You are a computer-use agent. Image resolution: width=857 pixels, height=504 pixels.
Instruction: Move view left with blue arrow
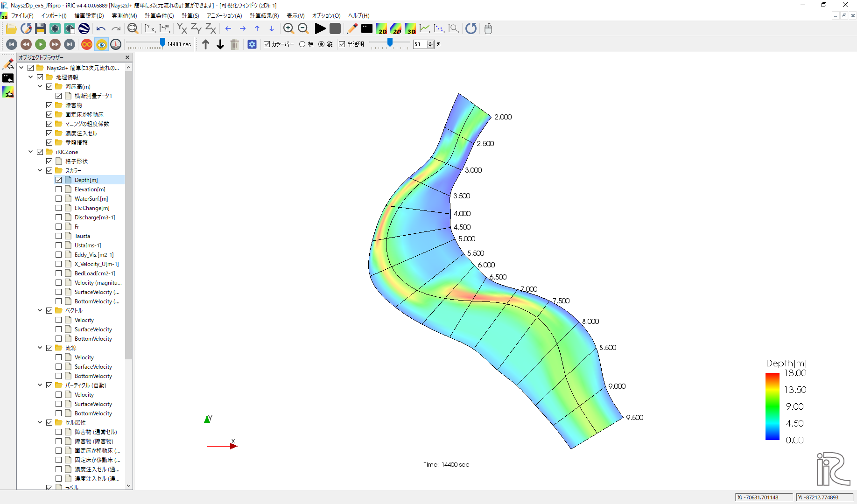228,28
